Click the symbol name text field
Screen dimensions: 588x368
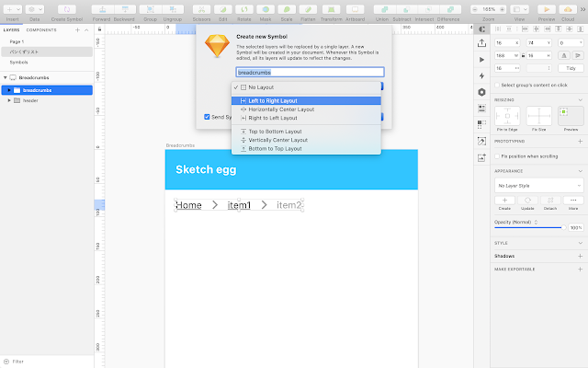(310, 72)
